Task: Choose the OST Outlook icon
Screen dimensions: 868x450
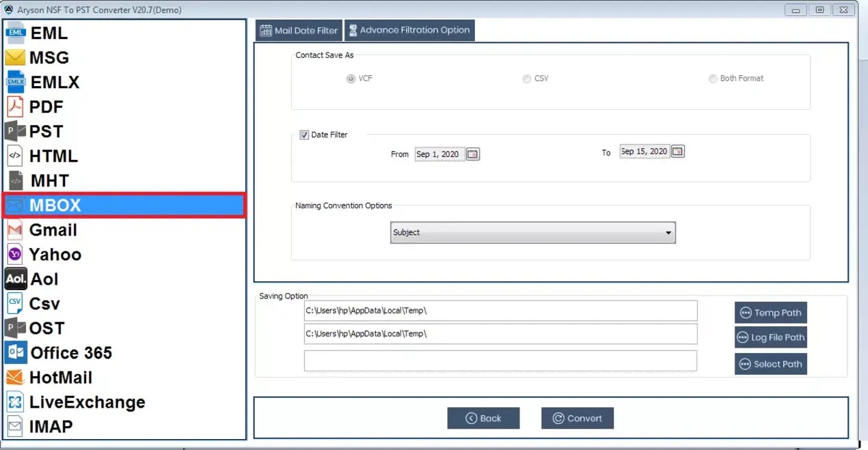Action: [x=15, y=328]
